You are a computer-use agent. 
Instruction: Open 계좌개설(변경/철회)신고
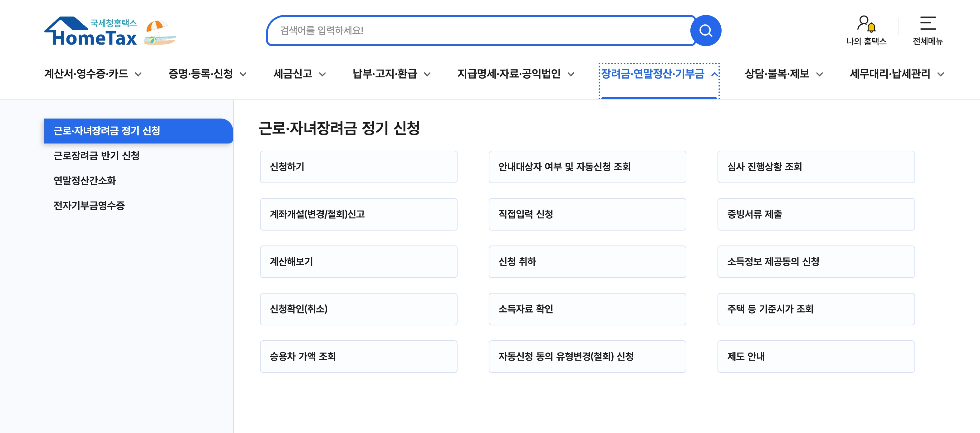[x=358, y=214]
